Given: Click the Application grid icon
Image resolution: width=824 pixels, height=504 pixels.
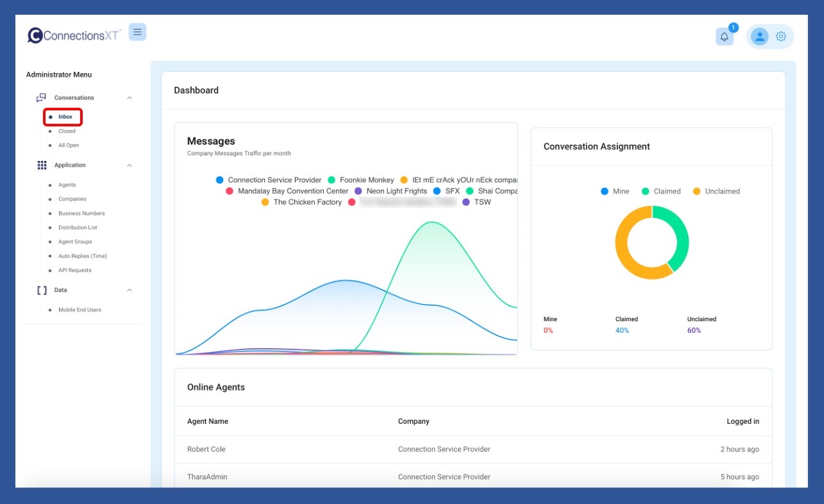Looking at the screenshot, I should (42, 165).
